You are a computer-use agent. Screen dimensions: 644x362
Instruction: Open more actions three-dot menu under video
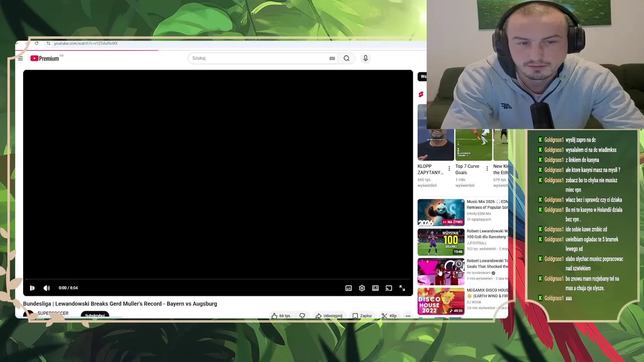click(408, 316)
